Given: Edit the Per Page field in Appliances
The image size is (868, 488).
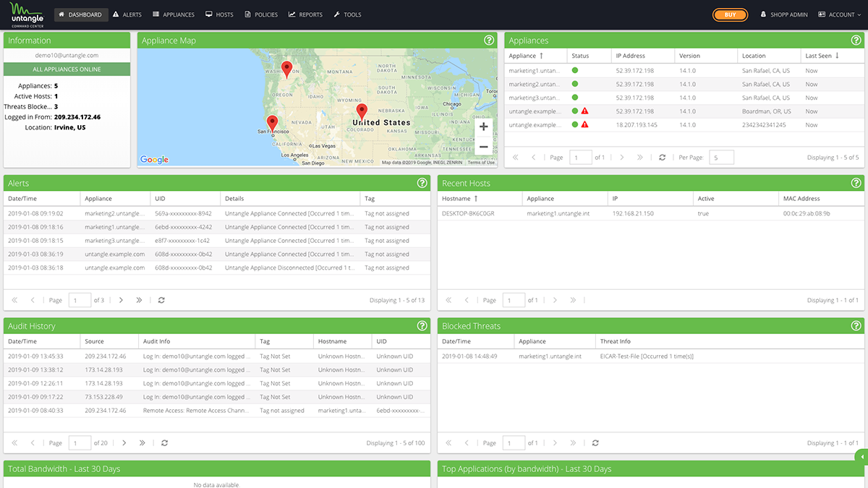Looking at the screenshot, I should [721, 157].
